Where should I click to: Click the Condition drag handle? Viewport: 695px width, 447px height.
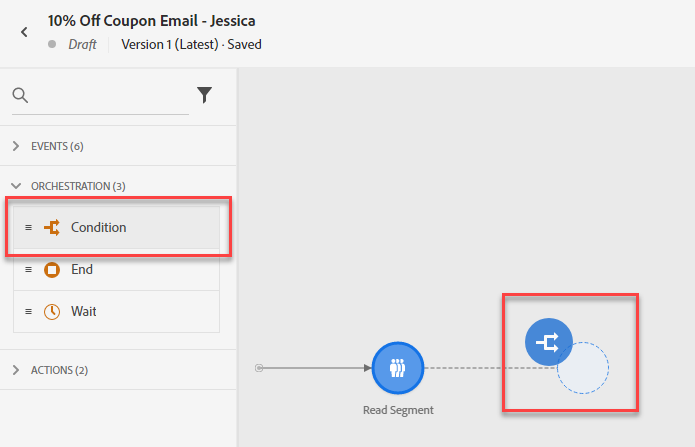tap(28, 227)
